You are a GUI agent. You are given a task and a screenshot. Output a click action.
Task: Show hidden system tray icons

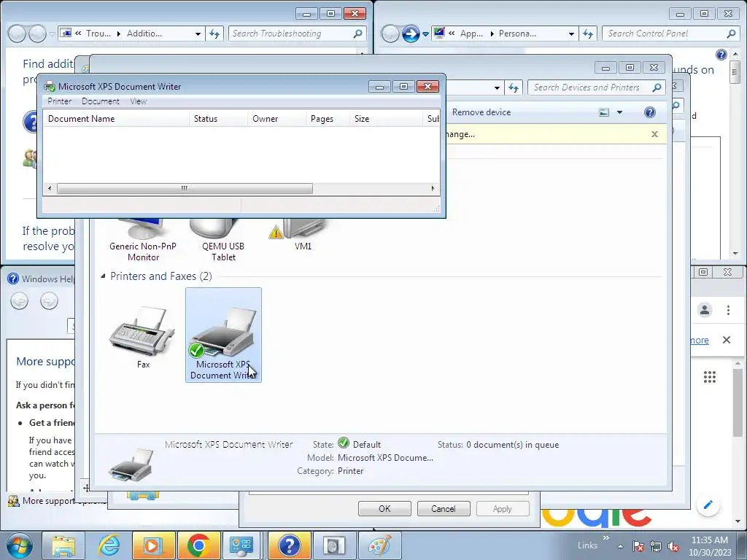[620, 546]
